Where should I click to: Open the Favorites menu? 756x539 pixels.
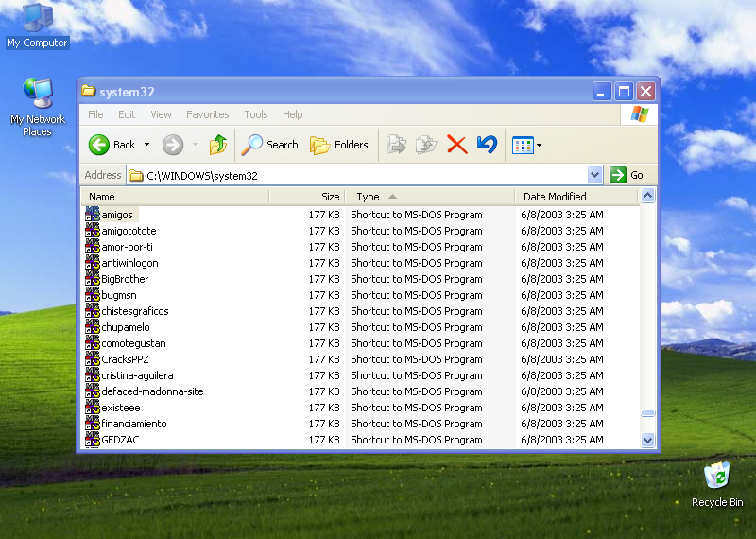click(207, 114)
